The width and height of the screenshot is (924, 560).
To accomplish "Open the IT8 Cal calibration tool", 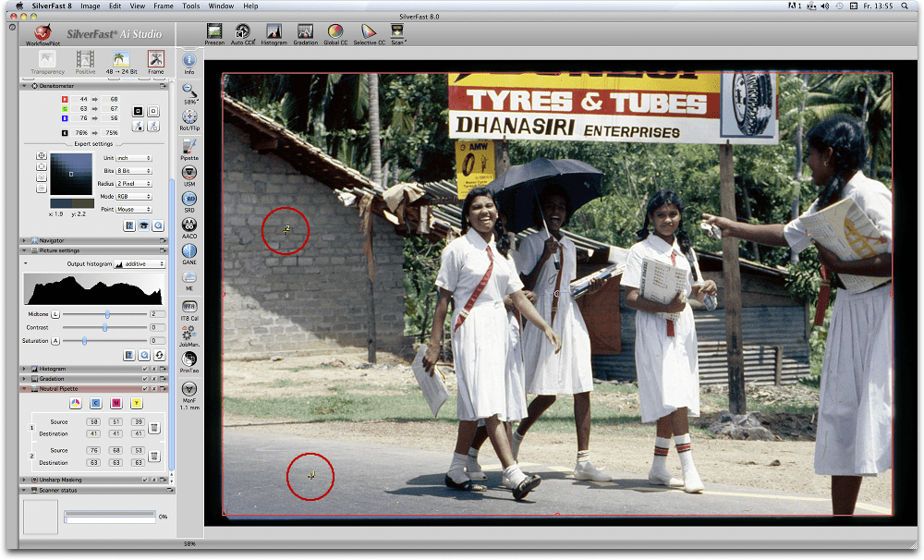I will (x=189, y=307).
